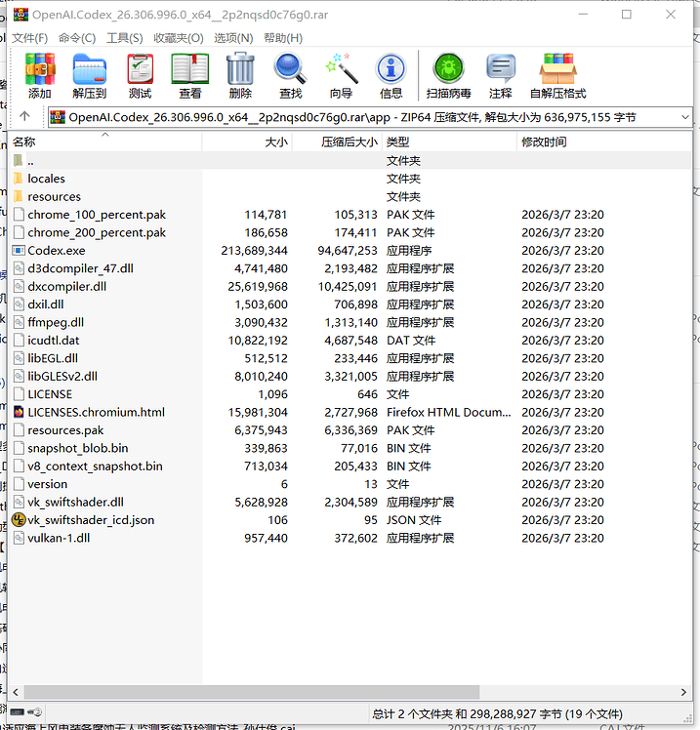
Task: Open the 收藏夹(O) menu
Action: coord(179,38)
